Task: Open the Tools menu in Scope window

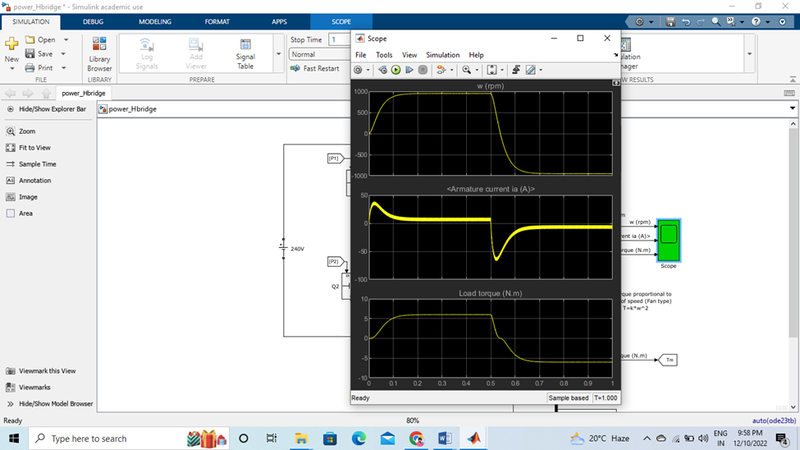Action: 384,55
